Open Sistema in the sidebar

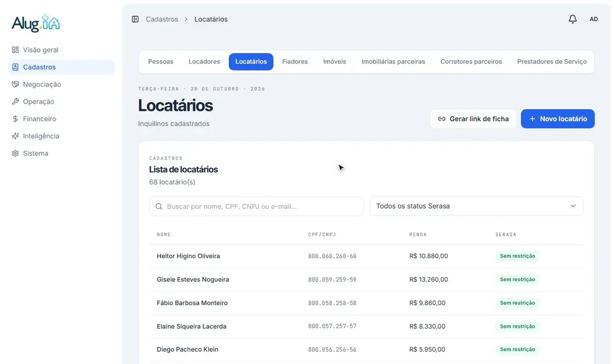61,153
